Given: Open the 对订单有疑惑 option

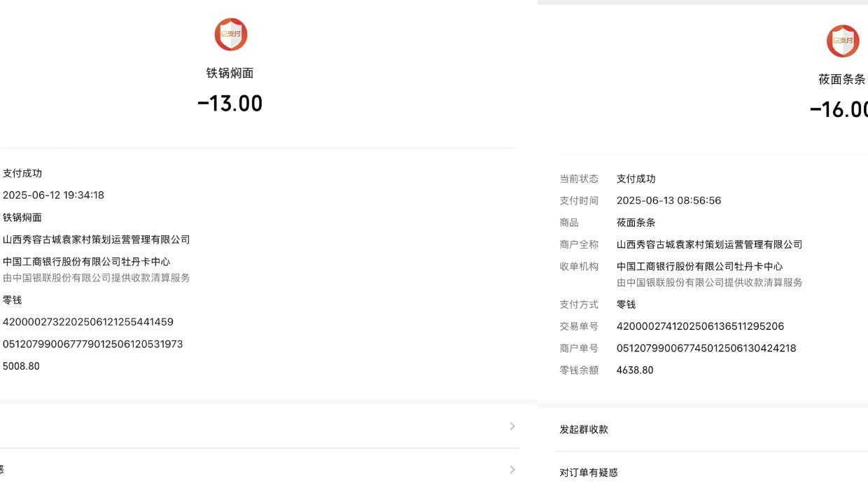Looking at the screenshot, I should pyautogui.click(x=589, y=473).
